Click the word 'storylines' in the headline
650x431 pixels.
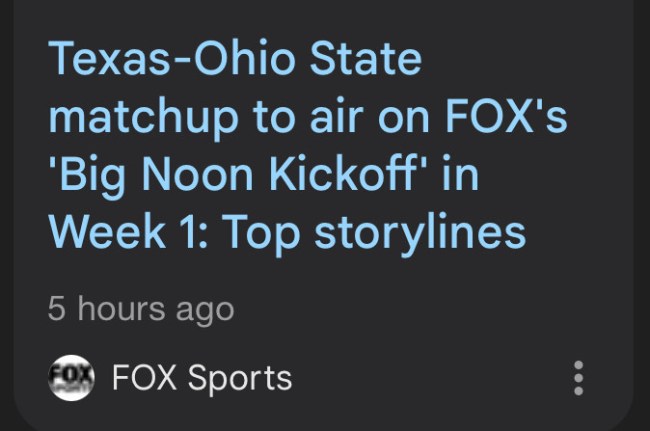[x=419, y=233]
